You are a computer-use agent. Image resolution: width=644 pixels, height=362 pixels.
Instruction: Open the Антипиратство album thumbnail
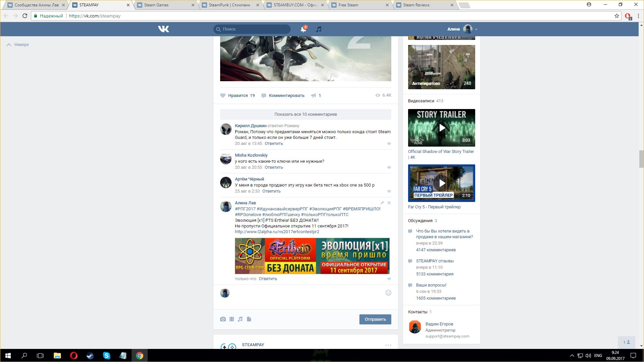(442, 67)
